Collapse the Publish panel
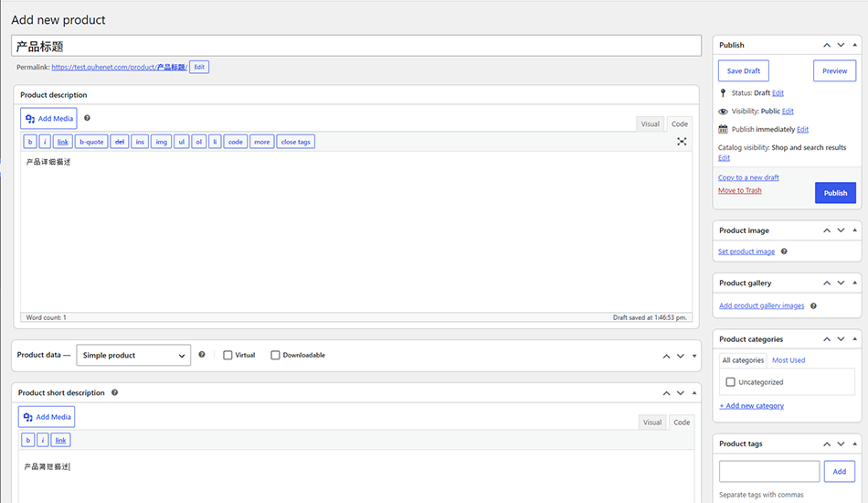The width and height of the screenshot is (868, 503). point(854,45)
